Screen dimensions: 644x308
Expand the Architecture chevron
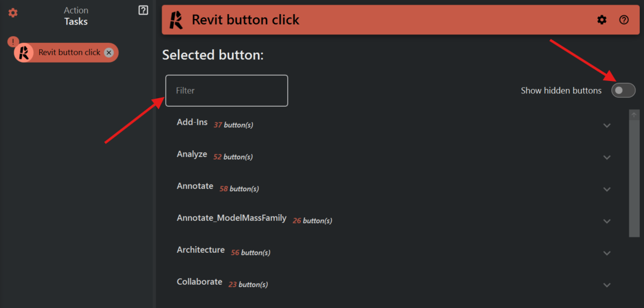[x=607, y=253]
